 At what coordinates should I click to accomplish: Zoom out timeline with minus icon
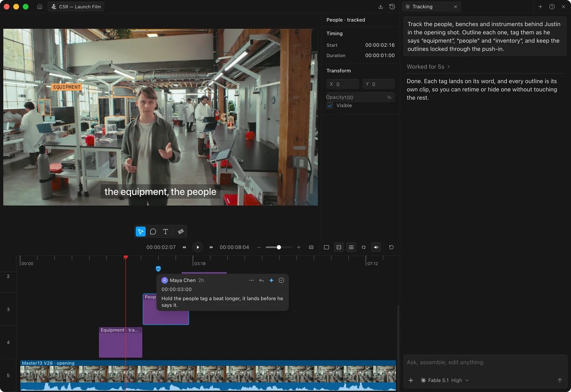click(x=259, y=247)
